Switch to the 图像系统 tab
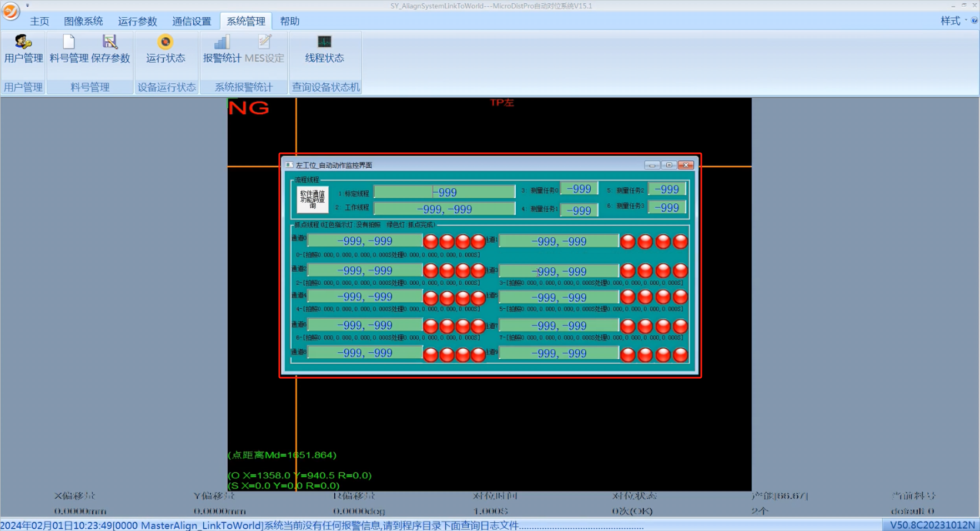The image size is (980, 531). pos(83,21)
